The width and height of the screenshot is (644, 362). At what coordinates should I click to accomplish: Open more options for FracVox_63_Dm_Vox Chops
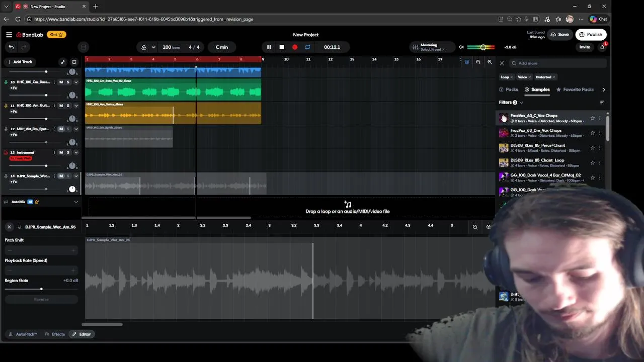(600, 133)
